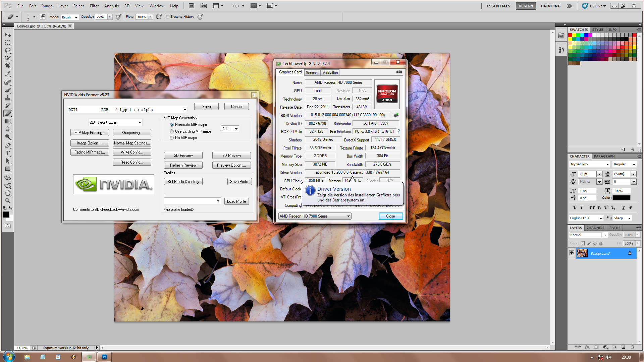Hide the Background layer visibility eye
Screen dimensions: 644x362
(x=572, y=253)
